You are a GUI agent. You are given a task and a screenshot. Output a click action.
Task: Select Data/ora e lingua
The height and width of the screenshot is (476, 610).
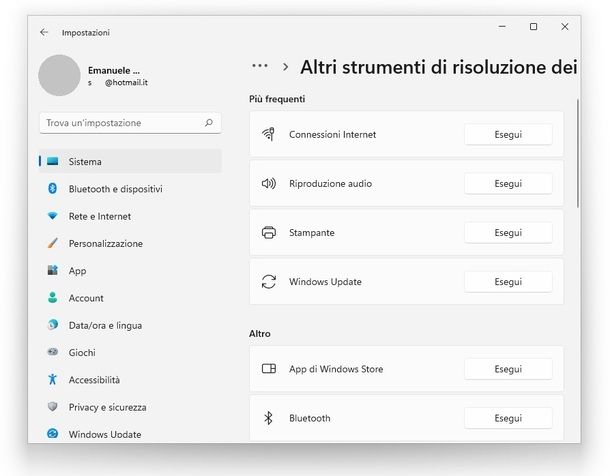pos(130,325)
